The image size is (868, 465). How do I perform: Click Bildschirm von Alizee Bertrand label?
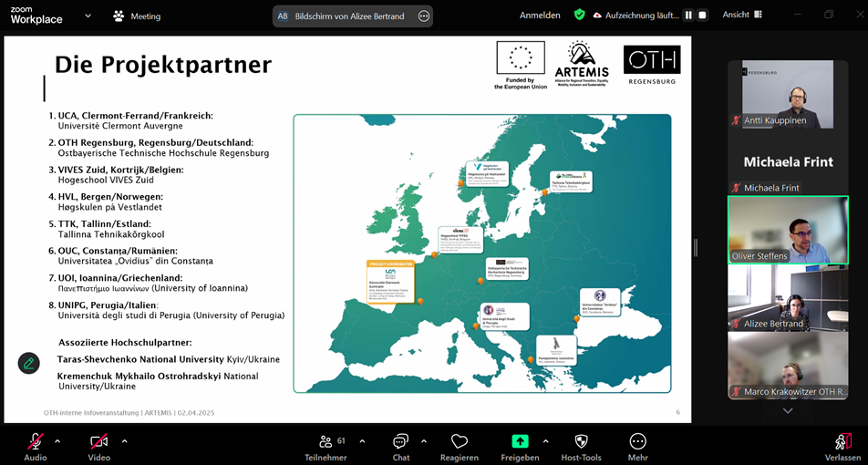[x=349, y=16]
